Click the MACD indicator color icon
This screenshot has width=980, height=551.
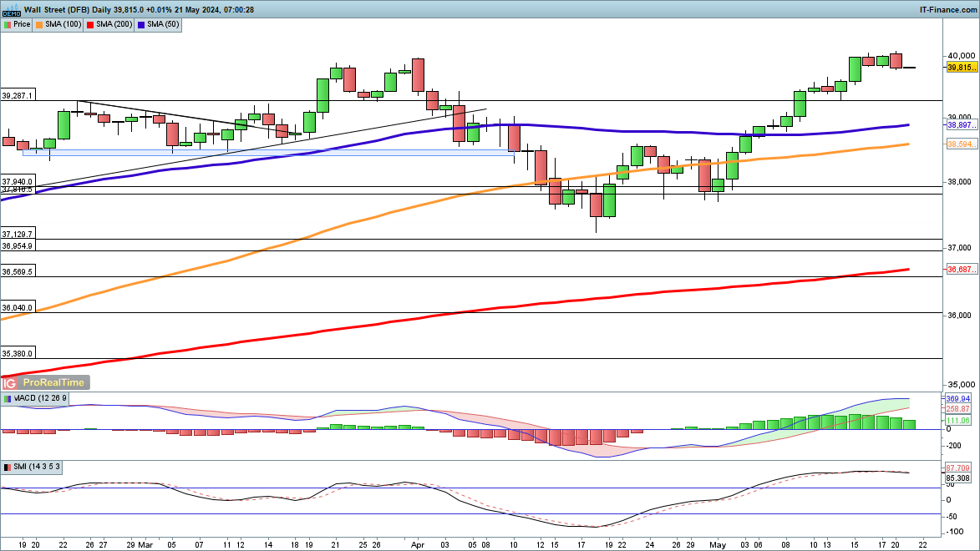(x=8, y=399)
